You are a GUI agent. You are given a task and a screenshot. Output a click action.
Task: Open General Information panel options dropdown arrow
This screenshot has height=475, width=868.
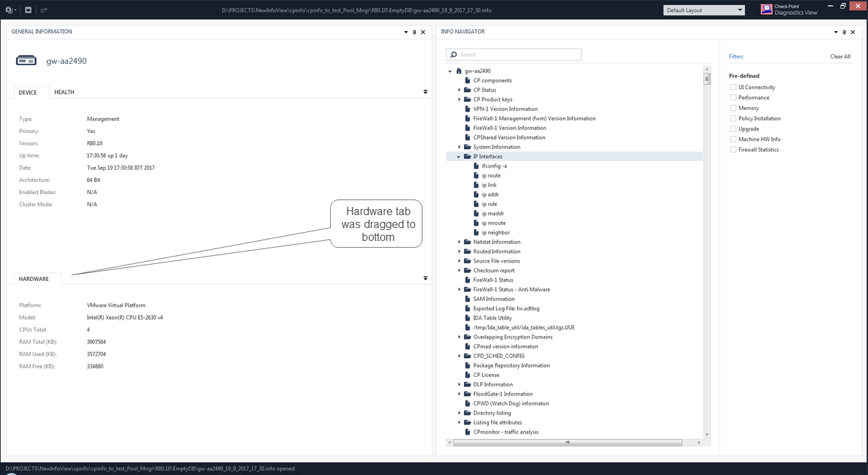[406, 32]
